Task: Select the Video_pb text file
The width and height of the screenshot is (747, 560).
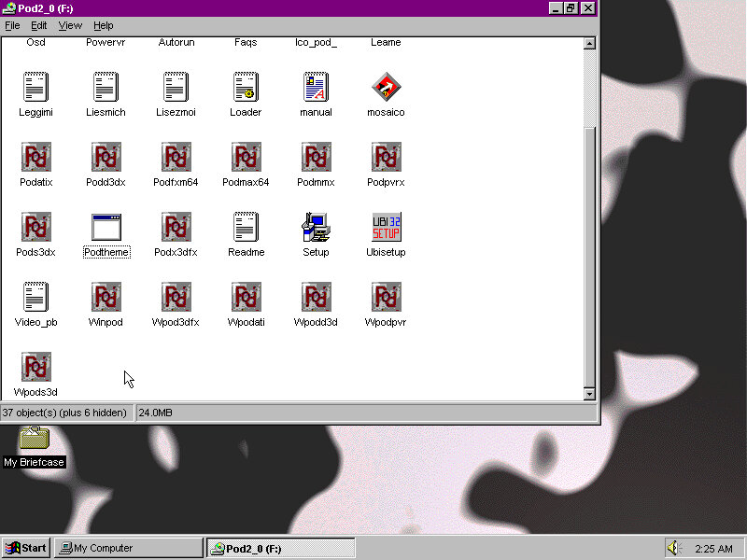Action: [x=35, y=298]
